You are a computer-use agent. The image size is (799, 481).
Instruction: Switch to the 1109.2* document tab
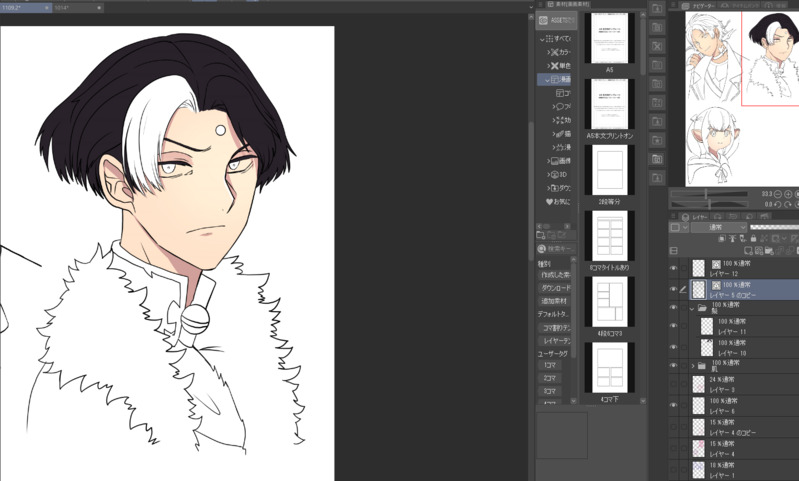pyautogui.click(x=25, y=8)
